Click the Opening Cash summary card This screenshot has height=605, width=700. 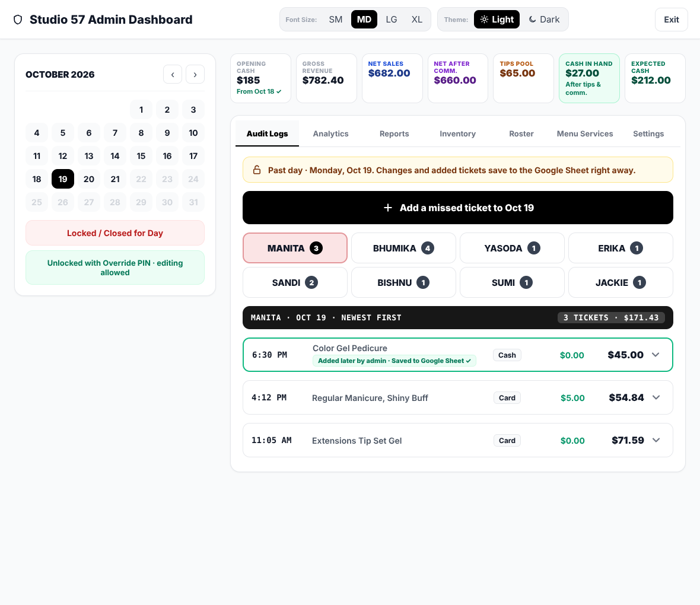click(260, 78)
